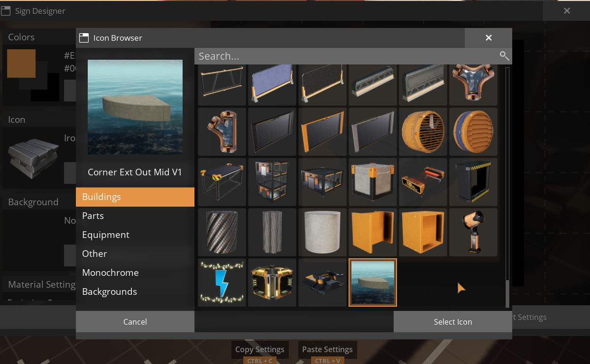590x364 pixels.
Task: Pick the red laser scanner icon
Action: [423, 182]
